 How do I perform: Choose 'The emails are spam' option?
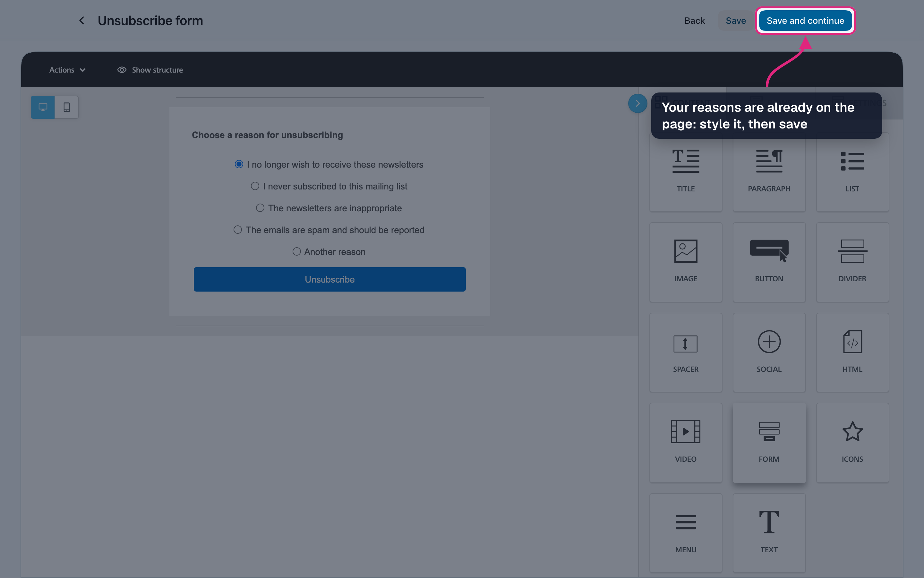tap(237, 230)
